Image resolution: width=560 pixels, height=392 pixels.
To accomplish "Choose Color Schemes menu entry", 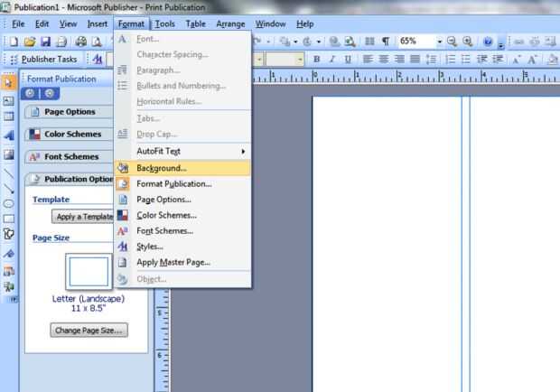I will pyautogui.click(x=182, y=215).
